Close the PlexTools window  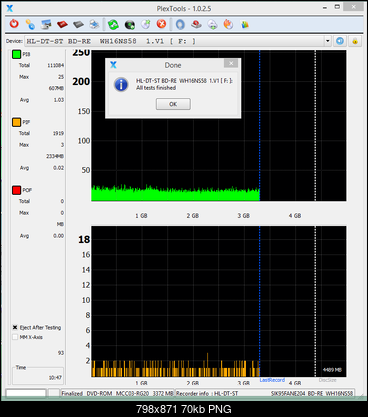(353, 7)
